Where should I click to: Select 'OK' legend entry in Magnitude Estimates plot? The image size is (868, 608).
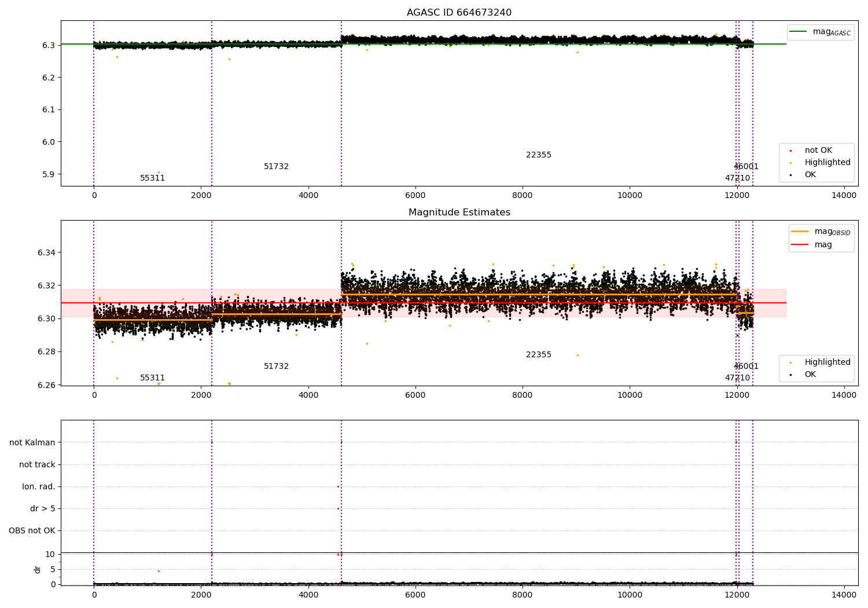pyautogui.click(x=810, y=375)
